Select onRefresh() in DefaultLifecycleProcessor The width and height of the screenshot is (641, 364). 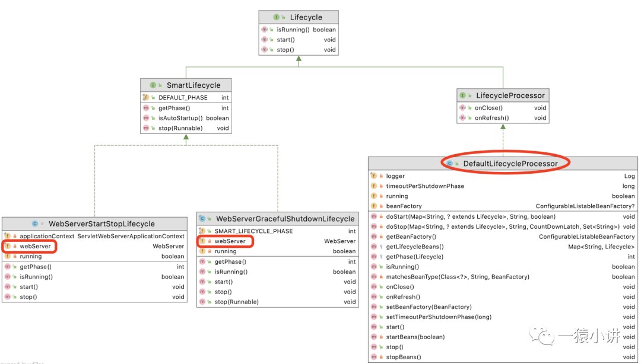503,296
